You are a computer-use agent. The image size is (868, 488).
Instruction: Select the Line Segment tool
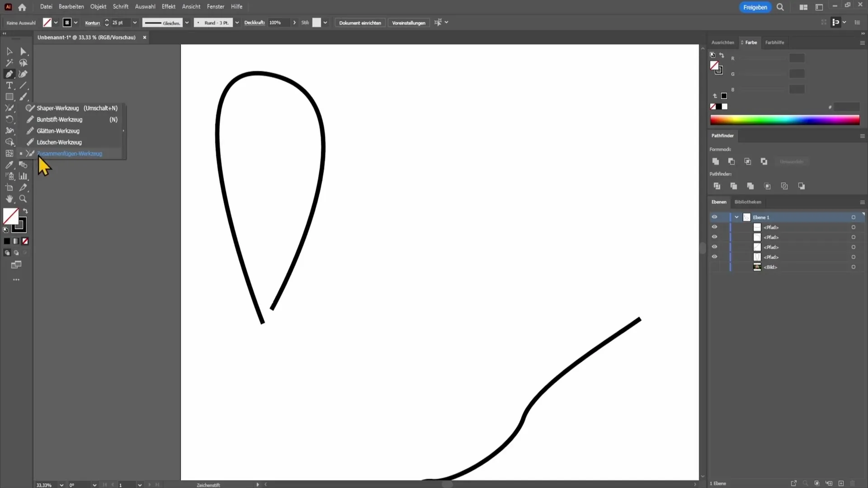point(23,85)
